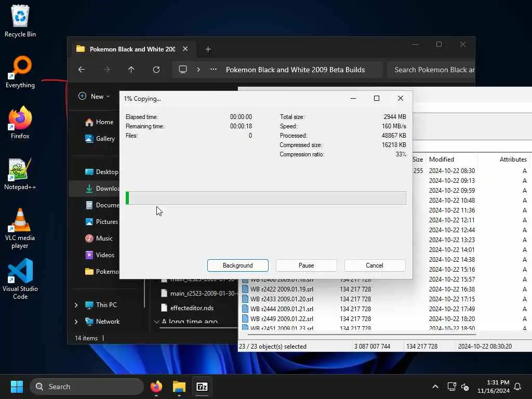This screenshot has height=399, width=532.
Task: Click the This PC monitor icon in address bar
Action: coord(183,70)
